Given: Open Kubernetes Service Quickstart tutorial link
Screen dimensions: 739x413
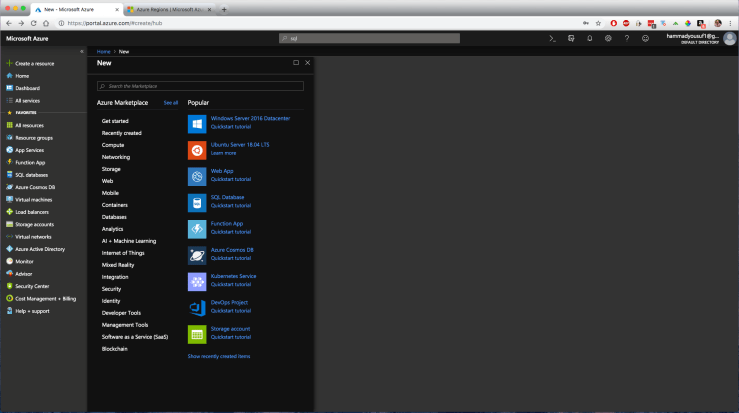Looking at the screenshot, I should tap(231, 284).
